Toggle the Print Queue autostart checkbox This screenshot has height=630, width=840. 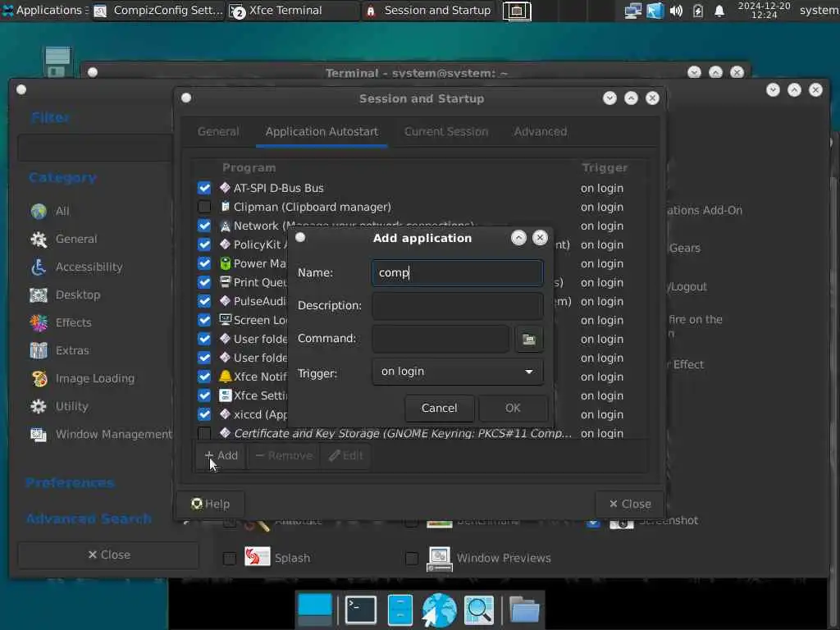tap(204, 282)
